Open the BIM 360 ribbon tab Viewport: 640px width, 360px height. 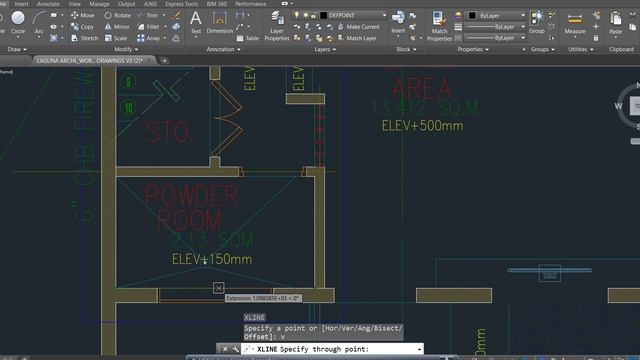pos(217,4)
